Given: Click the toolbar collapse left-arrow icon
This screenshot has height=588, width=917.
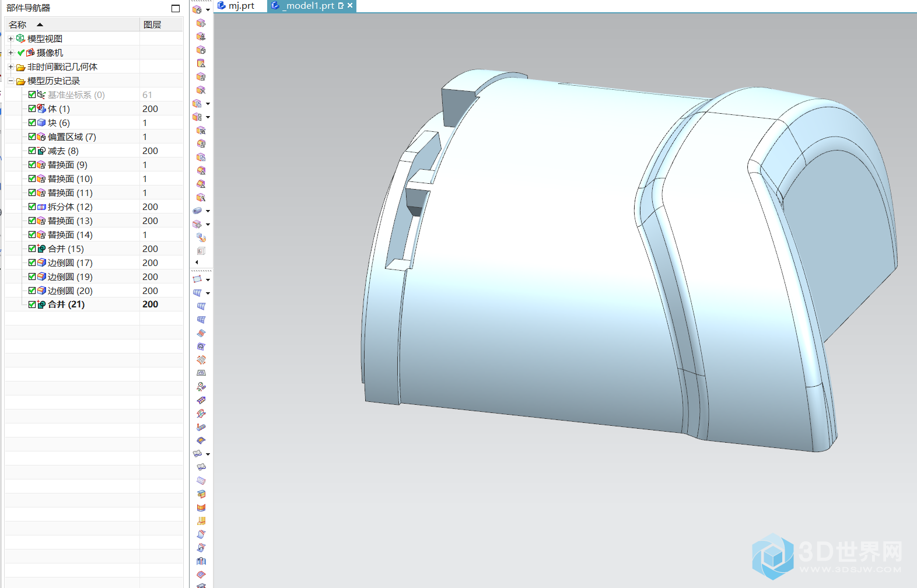Looking at the screenshot, I should 197,262.
